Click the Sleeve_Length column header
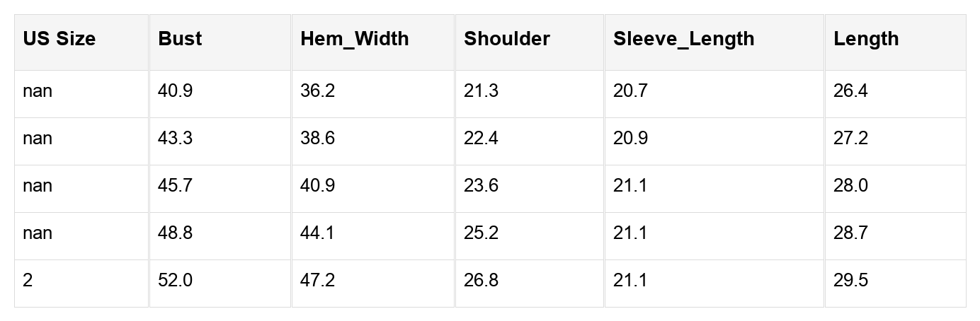This screenshot has width=980, height=321. click(x=684, y=39)
